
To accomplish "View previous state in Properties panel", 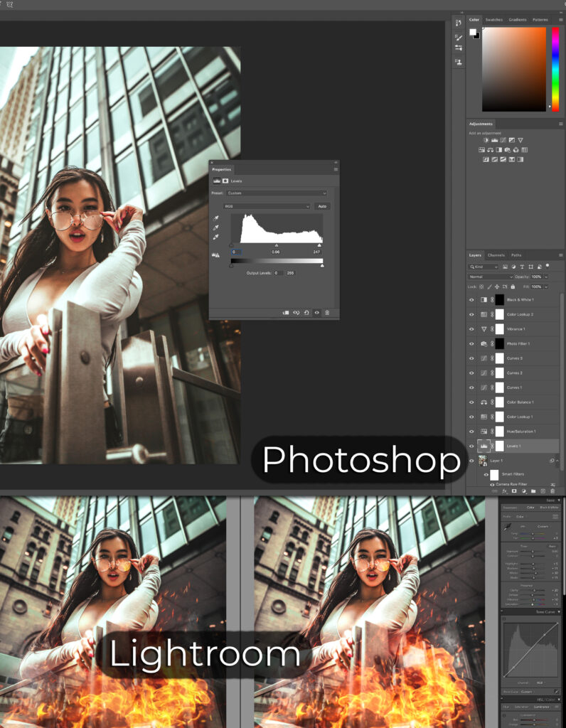I will pyautogui.click(x=297, y=313).
